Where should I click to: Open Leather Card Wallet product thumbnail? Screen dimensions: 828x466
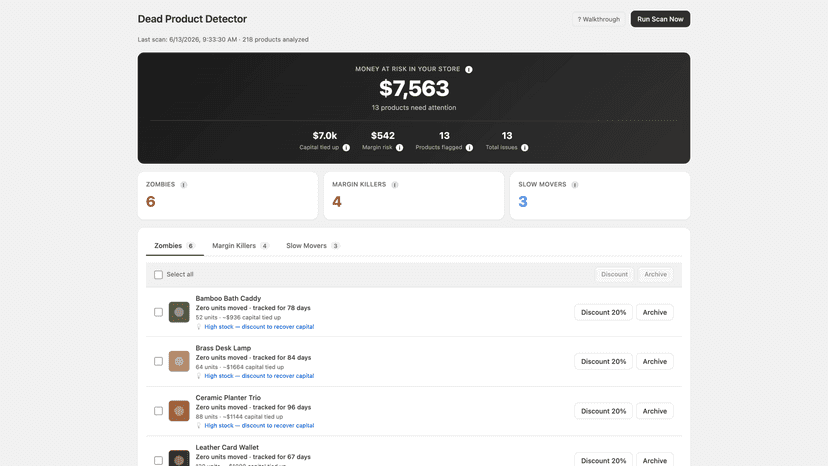coord(179,459)
